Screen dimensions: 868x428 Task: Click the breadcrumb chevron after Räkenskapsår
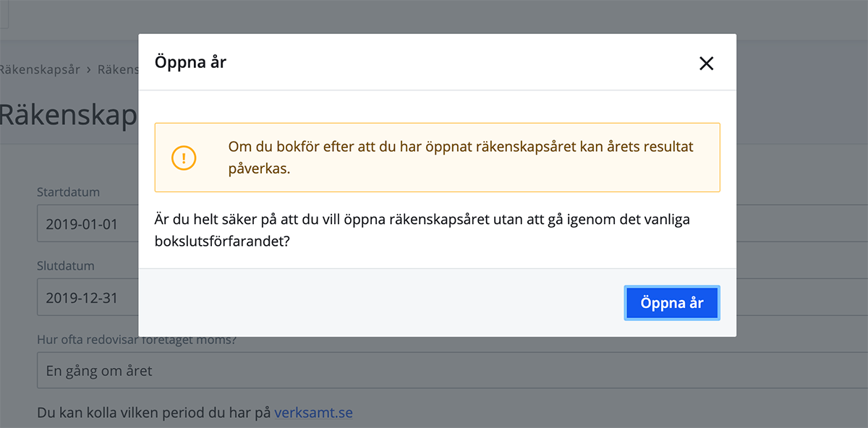87,69
